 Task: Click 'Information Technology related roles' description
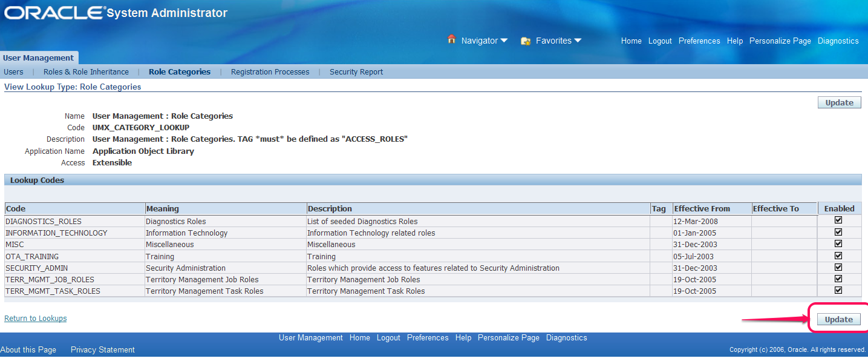(x=371, y=233)
